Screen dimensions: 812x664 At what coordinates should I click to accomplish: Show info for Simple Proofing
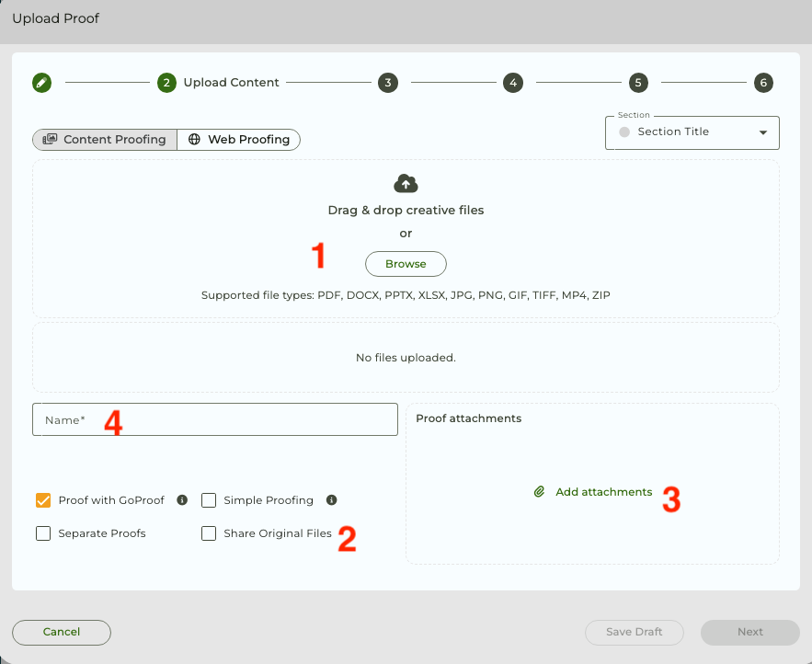tap(332, 499)
